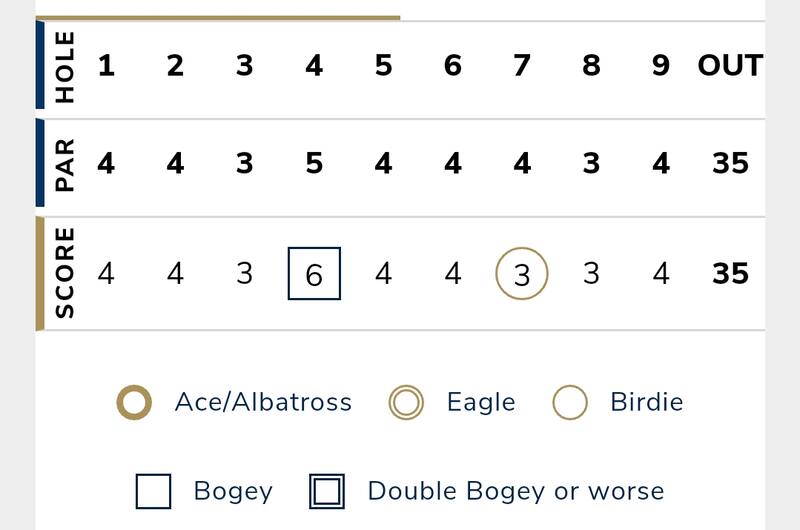Click the Ace/Albatross thick gold circle icon
800x530 pixels.
tap(134, 403)
